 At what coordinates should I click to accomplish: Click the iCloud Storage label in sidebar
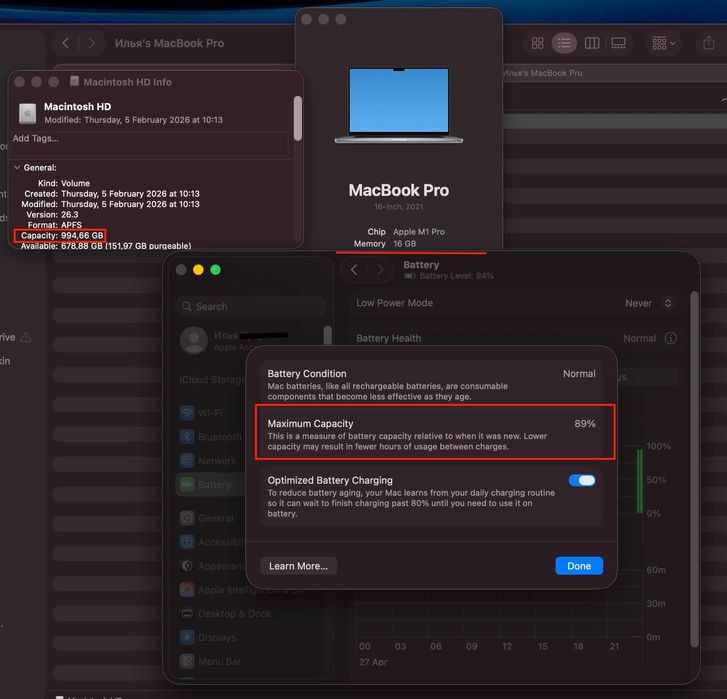pos(212,380)
